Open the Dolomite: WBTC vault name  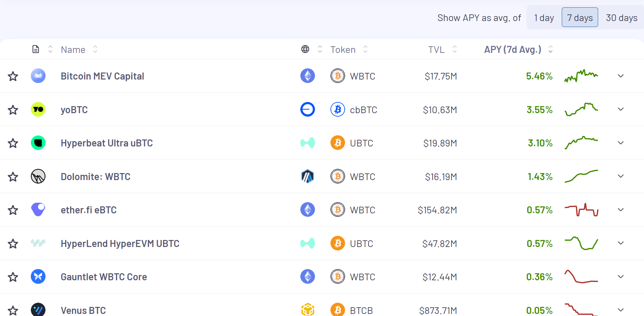click(x=96, y=177)
